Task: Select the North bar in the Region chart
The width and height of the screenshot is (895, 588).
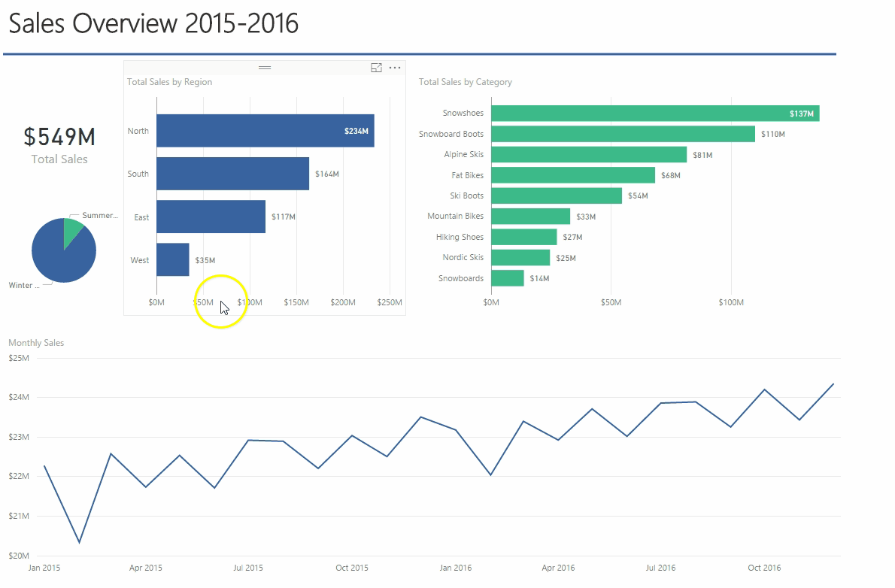Action: point(265,131)
